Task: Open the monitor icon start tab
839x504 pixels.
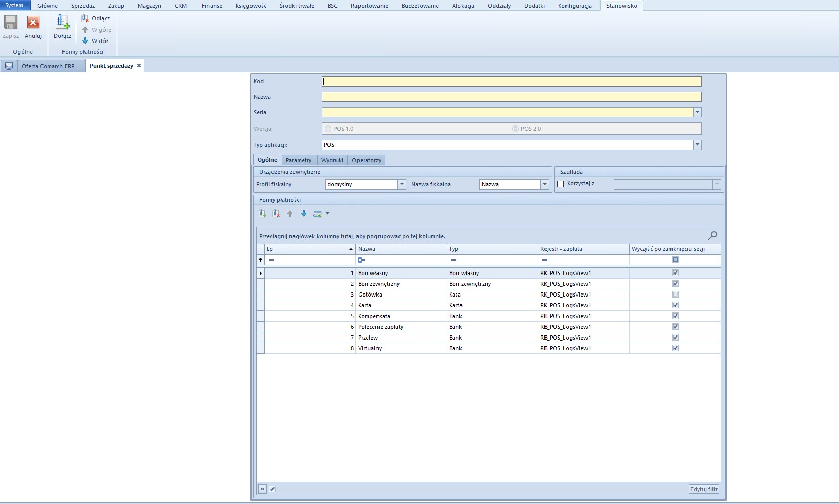Action: tap(9, 66)
